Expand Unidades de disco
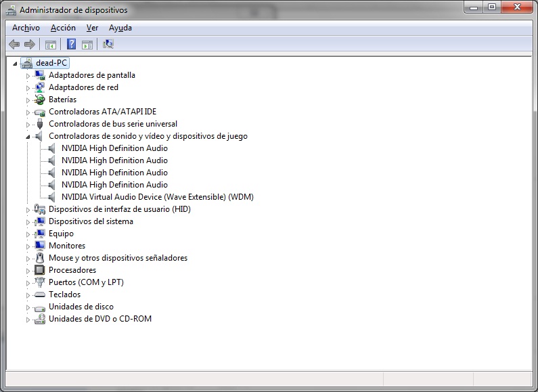 tap(28, 307)
